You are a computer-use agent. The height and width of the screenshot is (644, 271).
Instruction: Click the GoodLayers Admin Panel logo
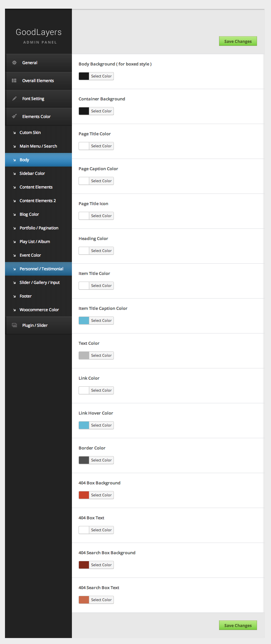click(x=39, y=36)
